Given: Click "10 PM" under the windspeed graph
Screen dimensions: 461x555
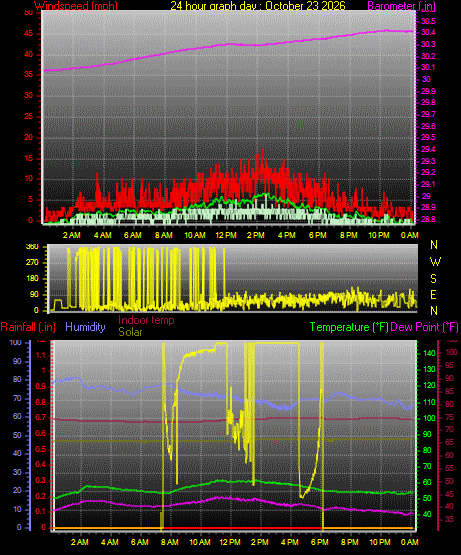Looking at the screenshot, I should 379,235.
